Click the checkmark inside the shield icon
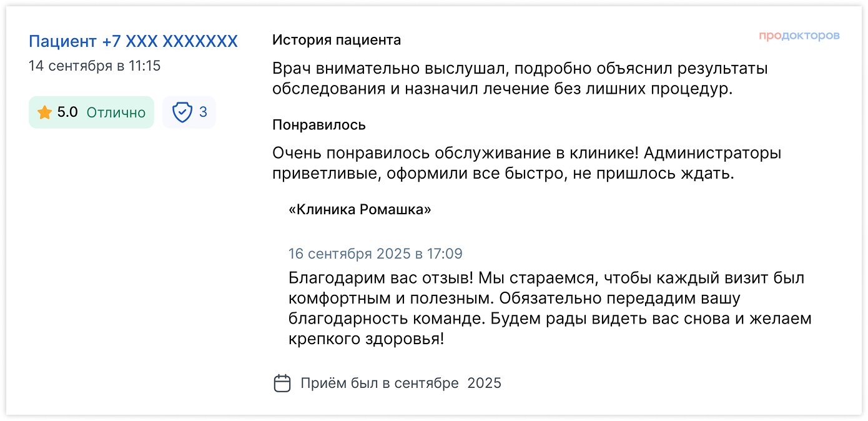 (x=182, y=112)
